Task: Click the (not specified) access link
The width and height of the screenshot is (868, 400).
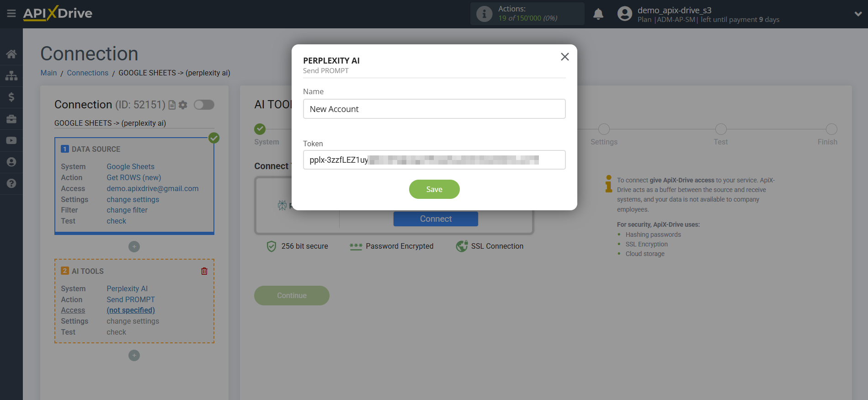Action: point(131,310)
